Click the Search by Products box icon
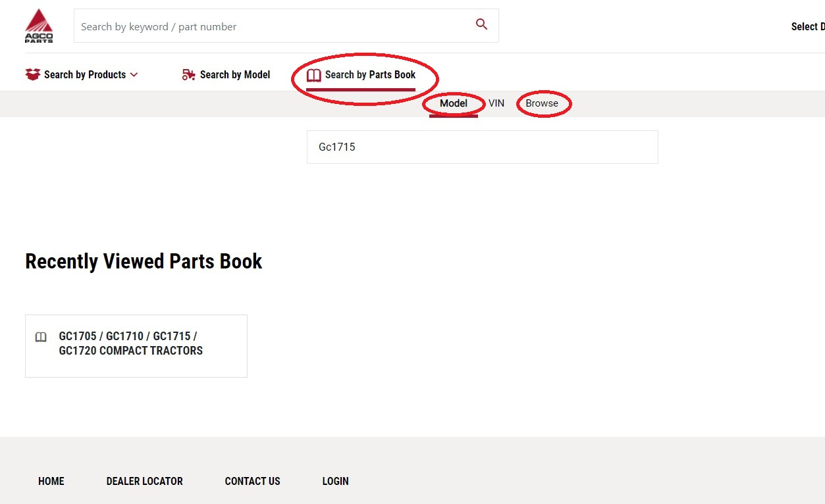The height and width of the screenshot is (504, 825). point(32,74)
